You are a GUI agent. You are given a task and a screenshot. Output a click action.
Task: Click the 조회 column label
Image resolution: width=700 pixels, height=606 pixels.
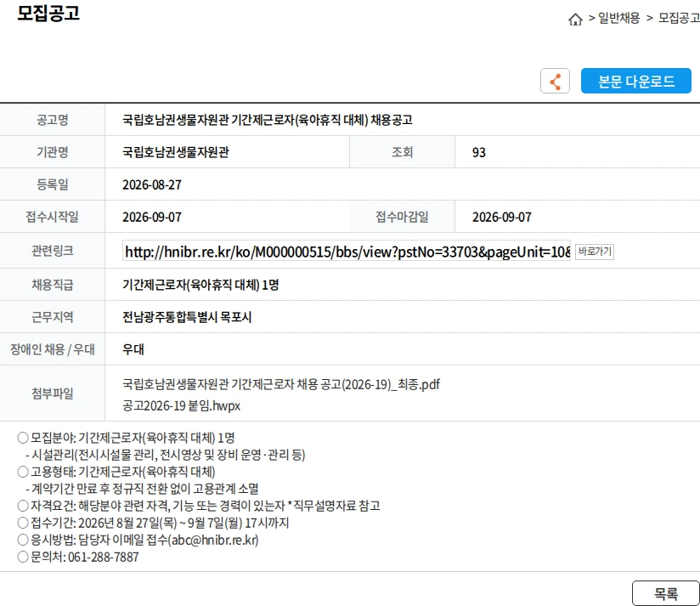(x=402, y=152)
